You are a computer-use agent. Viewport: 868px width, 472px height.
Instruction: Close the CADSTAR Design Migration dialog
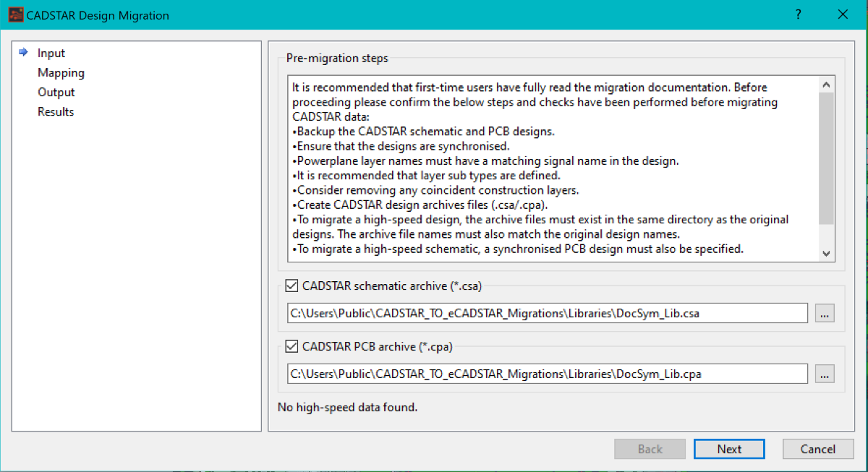pyautogui.click(x=842, y=14)
